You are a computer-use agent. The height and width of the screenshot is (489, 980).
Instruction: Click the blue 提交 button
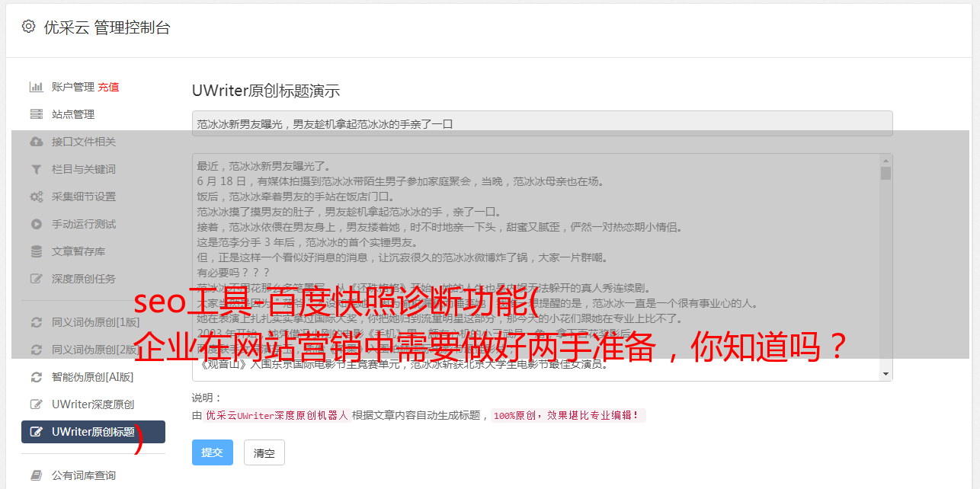213,452
